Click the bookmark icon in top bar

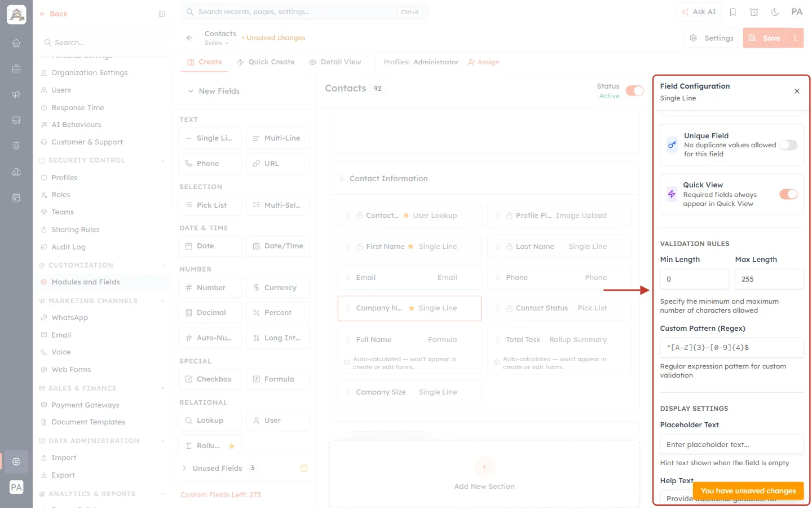(733, 12)
